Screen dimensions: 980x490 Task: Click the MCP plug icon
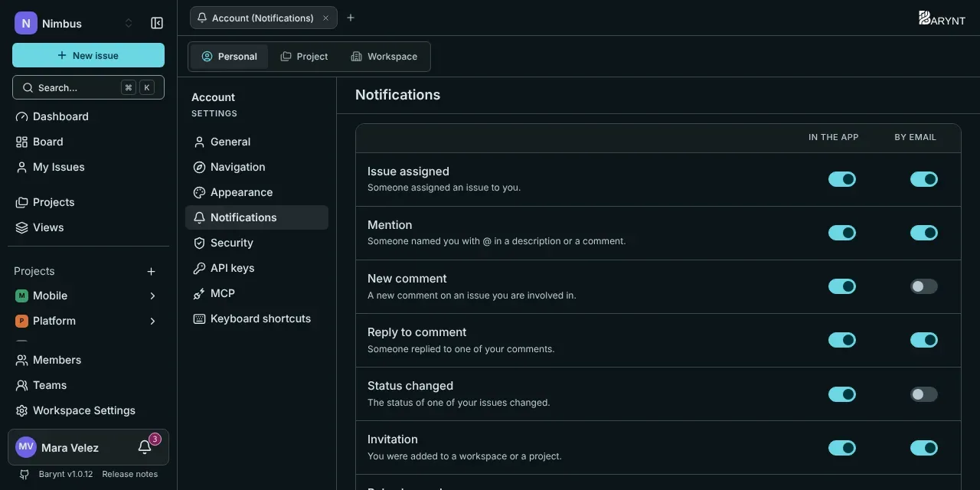(x=199, y=293)
